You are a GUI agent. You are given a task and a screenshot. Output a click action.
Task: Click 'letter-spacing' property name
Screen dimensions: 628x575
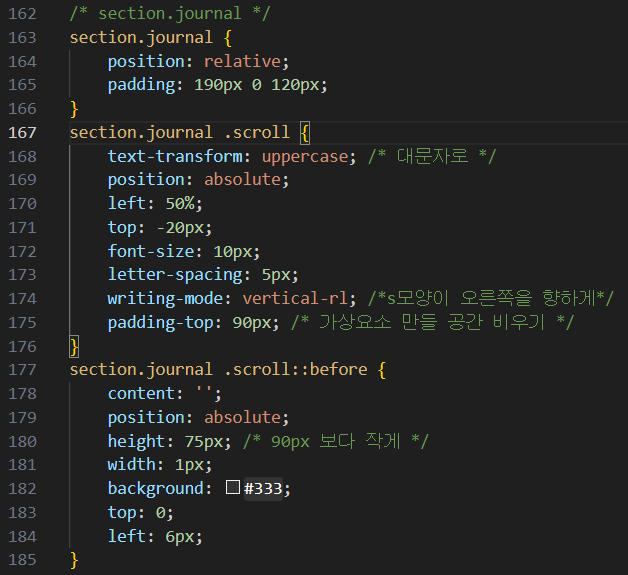(175, 275)
